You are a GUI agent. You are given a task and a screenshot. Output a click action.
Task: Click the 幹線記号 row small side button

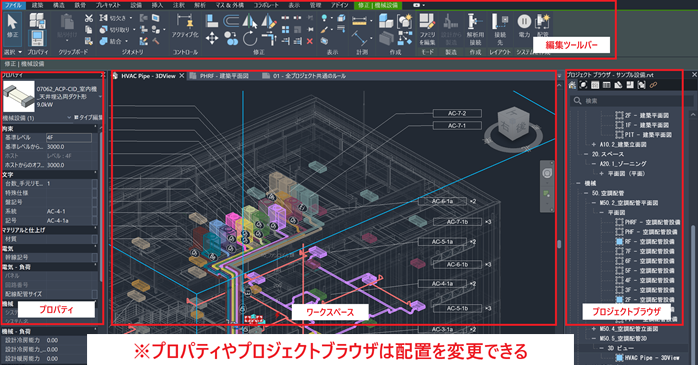95,257
